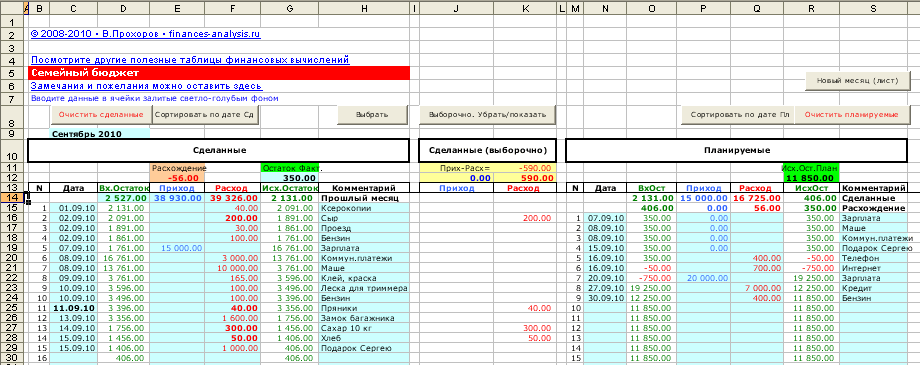
Task: Select column header H
Action: 364,8
